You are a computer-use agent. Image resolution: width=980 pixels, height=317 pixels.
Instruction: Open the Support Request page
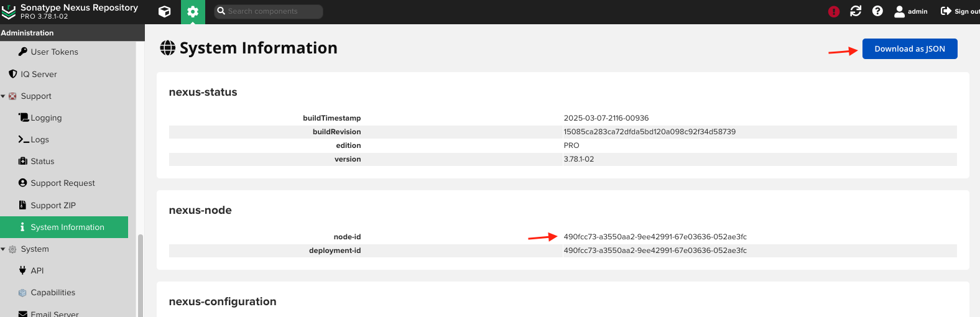(x=64, y=183)
